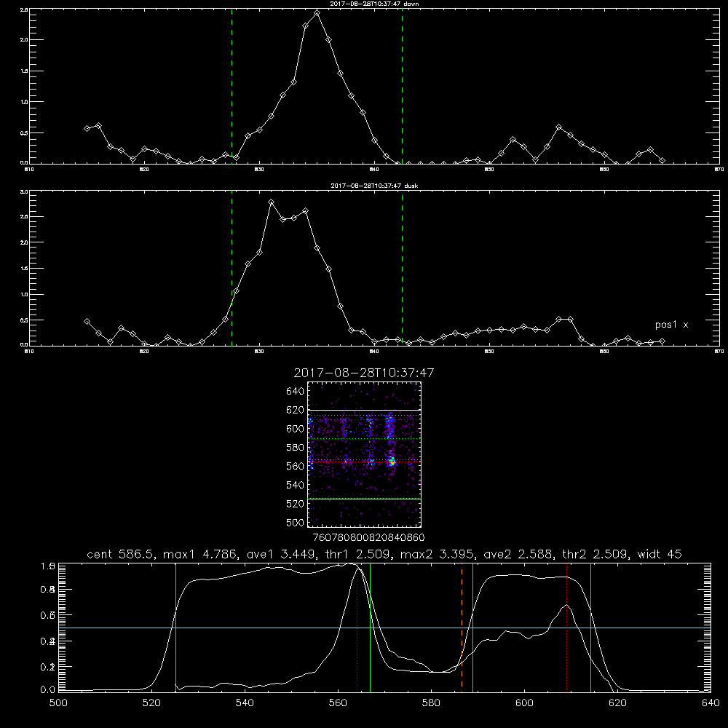Viewport: 728px width, 728px height.
Task: Select the 'cent 586.5' value in stats header
Action: tap(120, 554)
